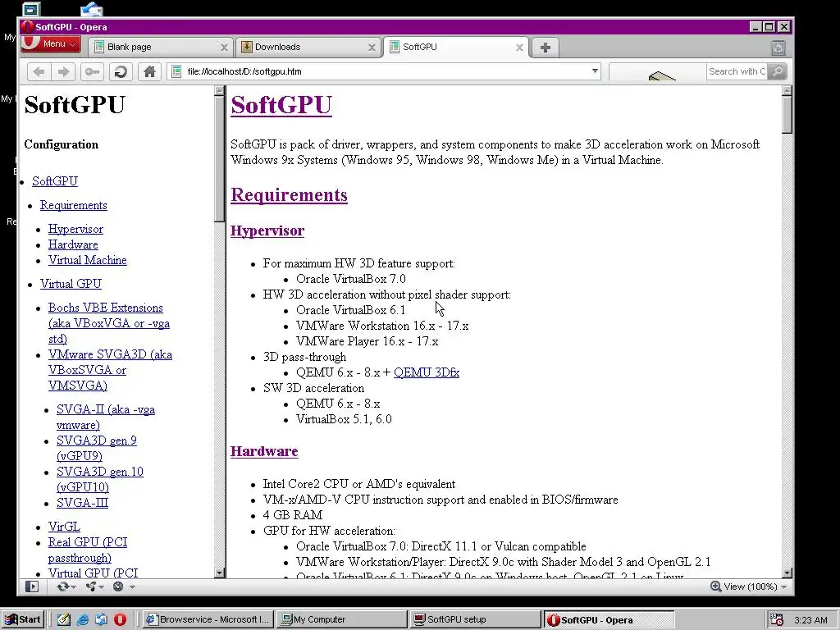This screenshot has width=840, height=630.
Task: Reload the current page
Action: [121, 72]
